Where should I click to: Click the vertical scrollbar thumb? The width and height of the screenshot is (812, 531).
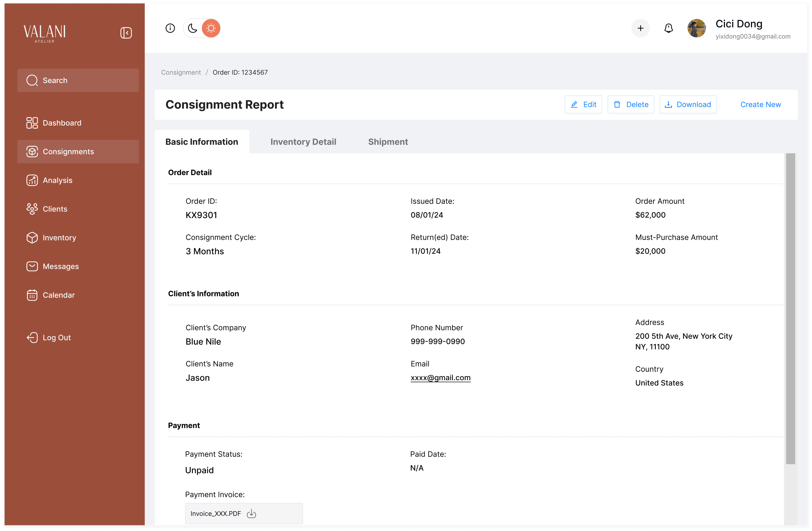click(x=790, y=307)
